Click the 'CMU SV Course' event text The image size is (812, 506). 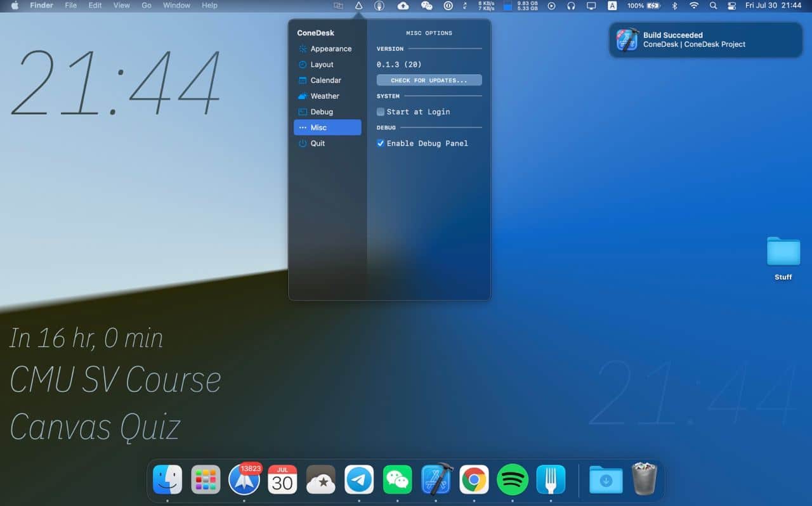coord(115,380)
